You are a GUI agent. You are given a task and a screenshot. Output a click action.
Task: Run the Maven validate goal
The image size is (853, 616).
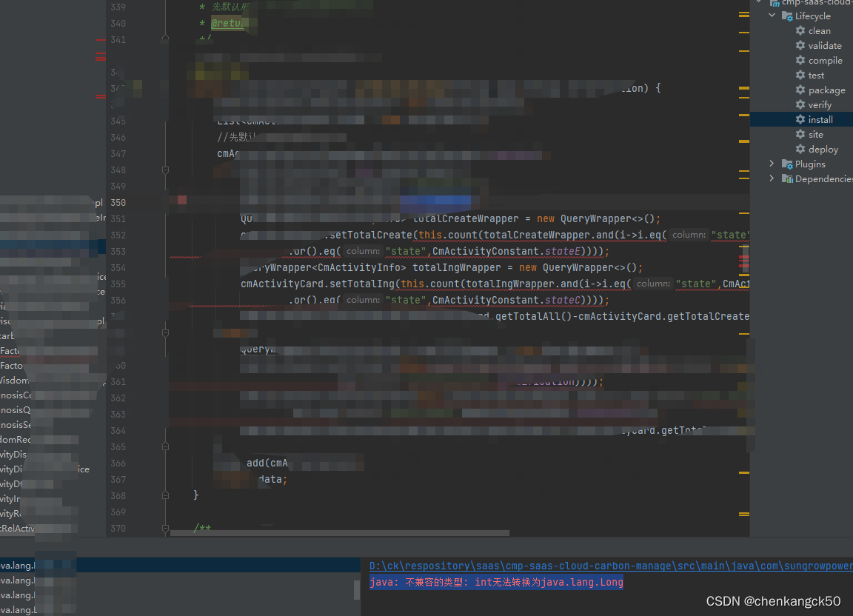tap(823, 45)
